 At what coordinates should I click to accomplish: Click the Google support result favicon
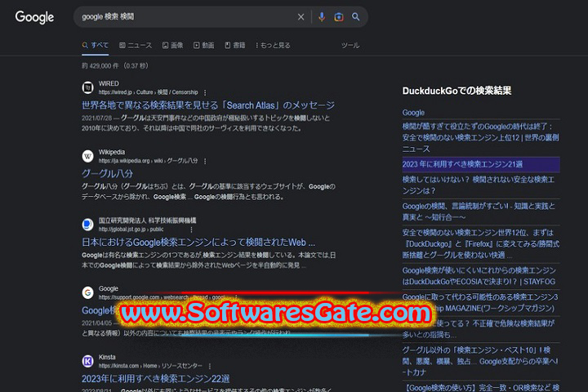87,292
